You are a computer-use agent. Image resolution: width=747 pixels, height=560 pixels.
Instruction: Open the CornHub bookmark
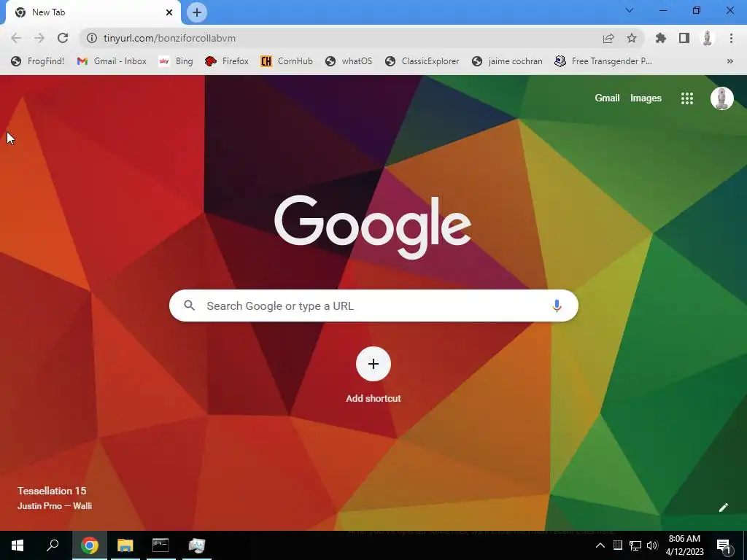pos(287,61)
